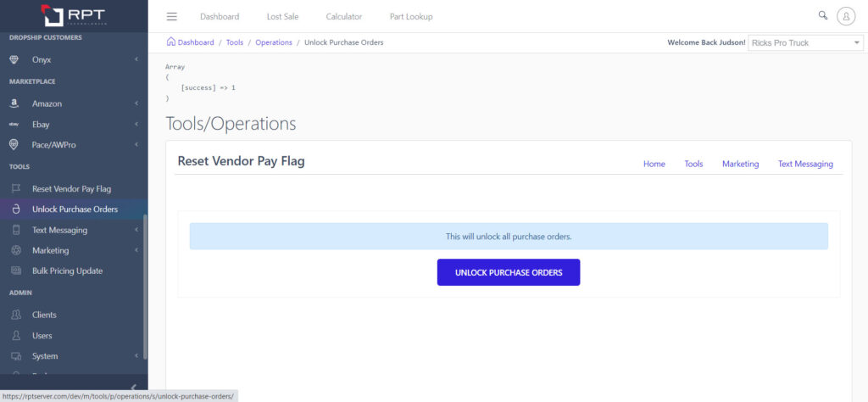This screenshot has width=868, height=402.
Task: Collapse the sidebar with the bottom arrow
Action: [x=133, y=387]
